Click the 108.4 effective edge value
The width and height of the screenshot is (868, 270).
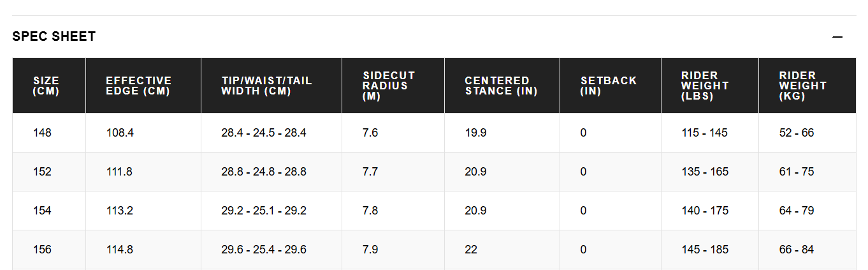(x=119, y=133)
